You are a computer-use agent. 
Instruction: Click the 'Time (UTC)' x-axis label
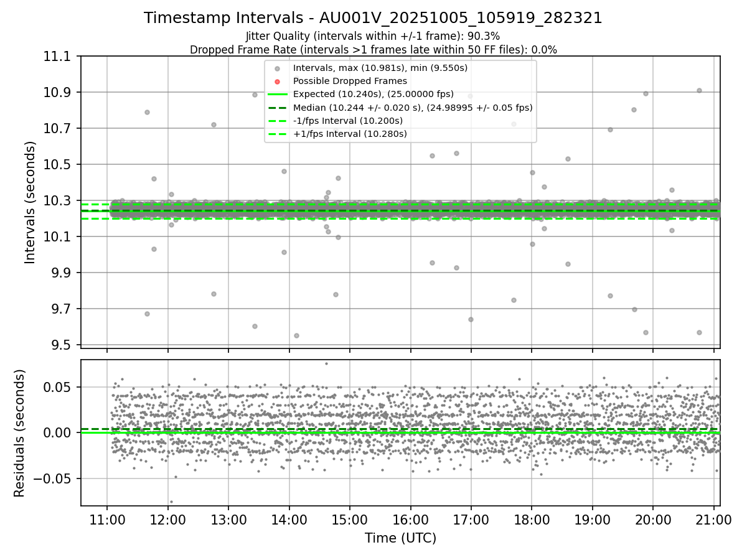[x=400, y=538]
